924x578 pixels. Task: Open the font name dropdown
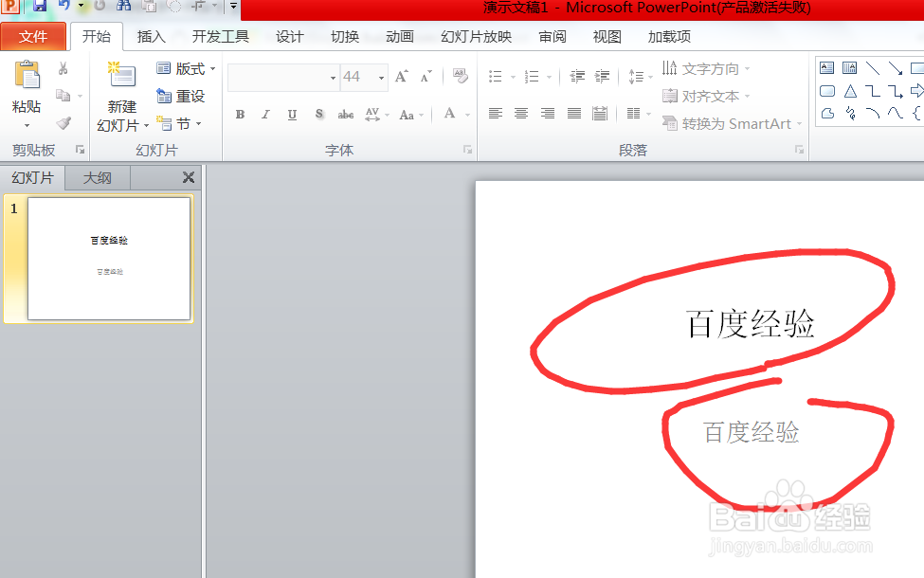(x=333, y=78)
